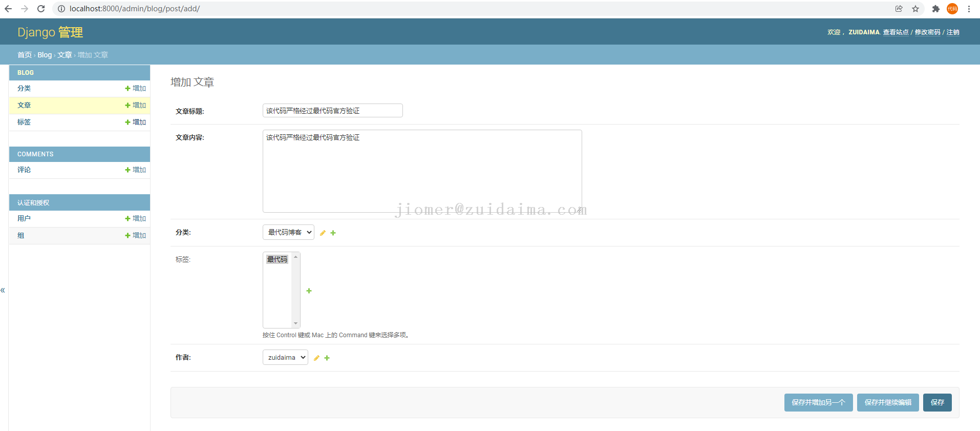Bookmark this page with the star icon
The width and height of the screenshot is (980, 431).
[915, 9]
